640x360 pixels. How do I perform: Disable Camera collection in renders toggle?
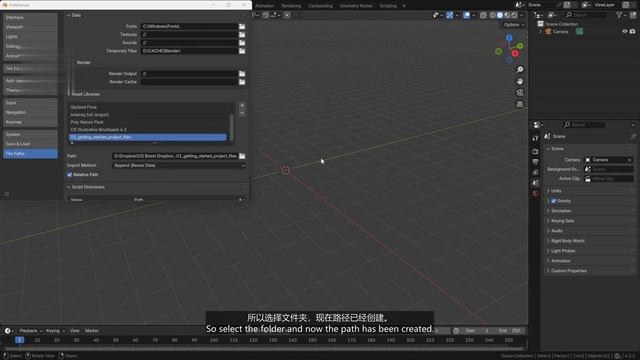point(633,31)
